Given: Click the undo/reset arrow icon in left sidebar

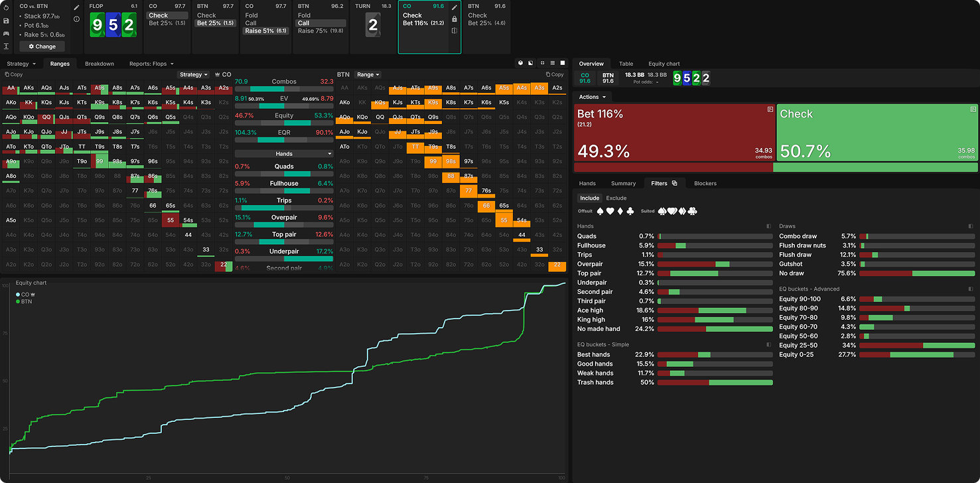Looking at the screenshot, I should (6, 8).
